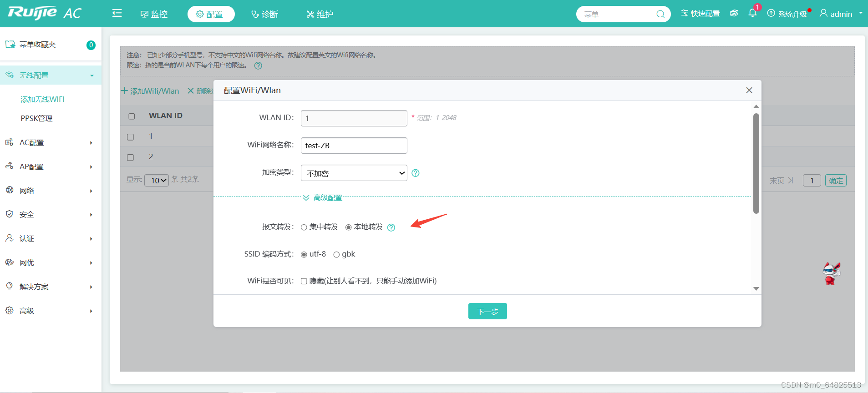The image size is (868, 393).
Task: Open 系统升级 system upgrade
Action: click(787, 14)
